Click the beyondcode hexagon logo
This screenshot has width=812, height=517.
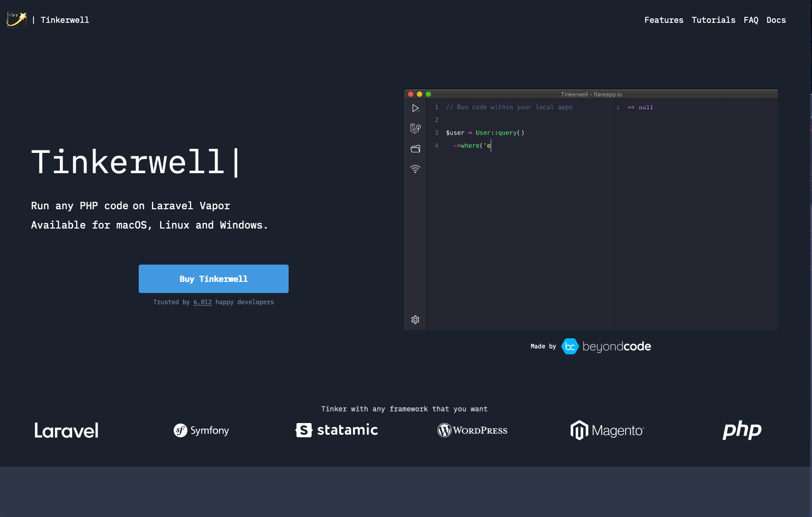[570, 346]
